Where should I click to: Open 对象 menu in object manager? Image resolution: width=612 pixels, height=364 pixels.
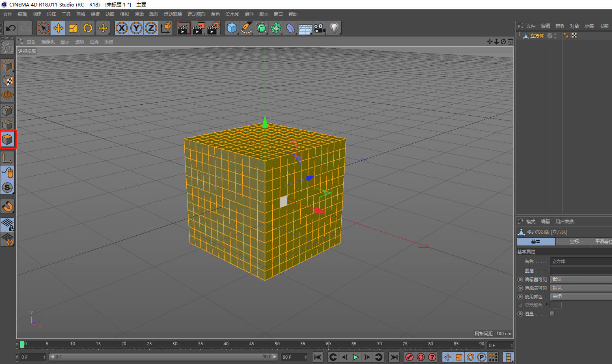[x=575, y=26]
